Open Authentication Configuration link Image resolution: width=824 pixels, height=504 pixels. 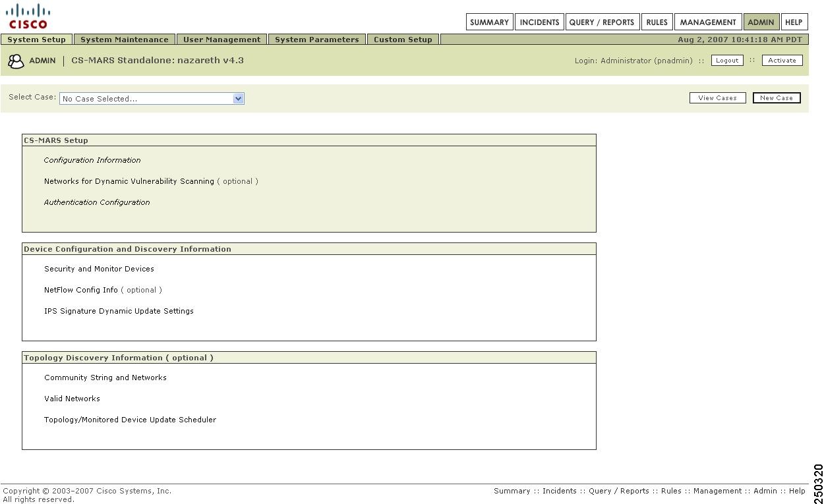[x=97, y=202]
